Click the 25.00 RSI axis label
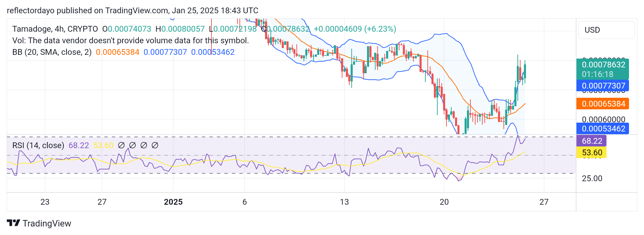The height and width of the screenshot is (235, 644). click(592, 178)
